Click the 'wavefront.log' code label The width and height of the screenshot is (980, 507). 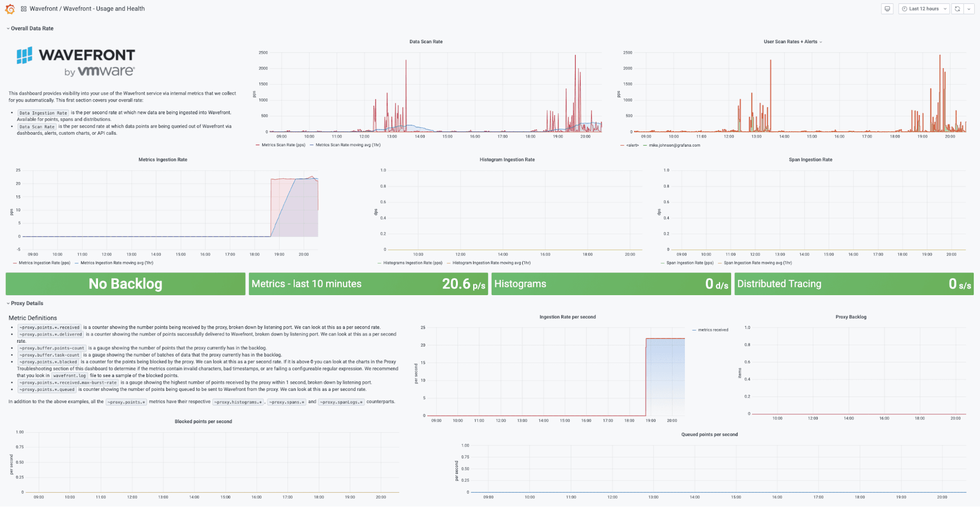[70, 376]
